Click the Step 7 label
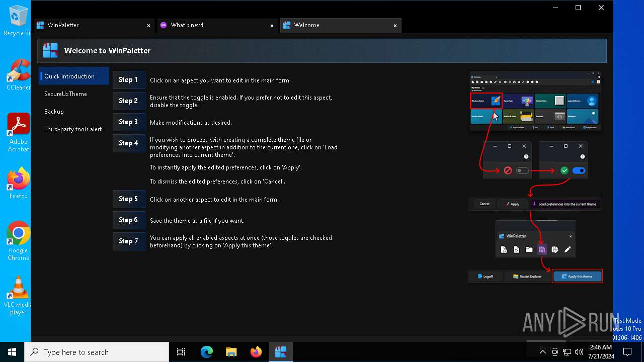Viewport: 644px width, 362px height. coord(129,241)
